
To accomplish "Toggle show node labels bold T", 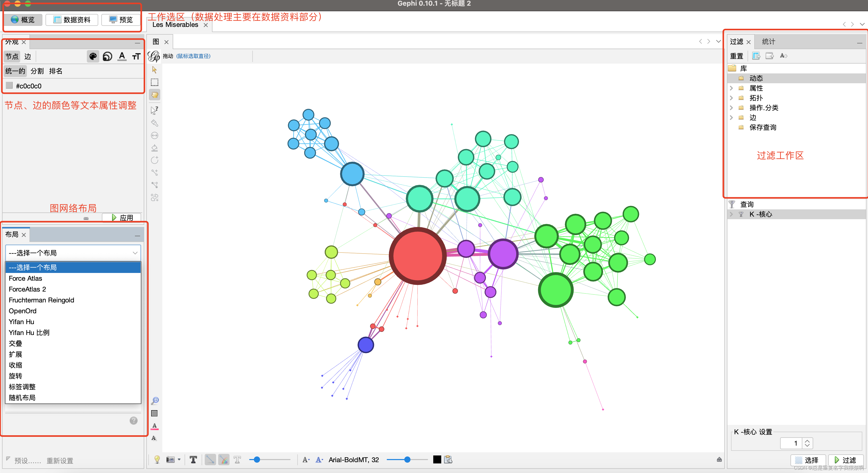I will 193,460.
